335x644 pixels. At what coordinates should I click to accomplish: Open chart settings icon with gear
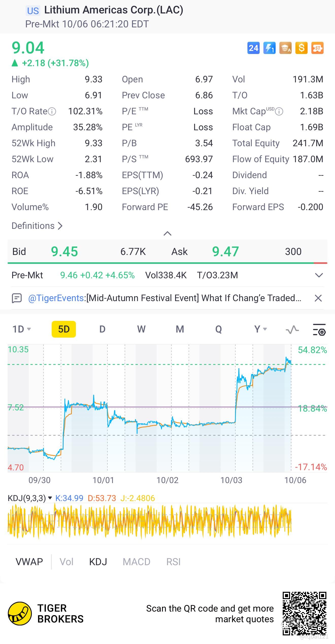coord(319,329)
